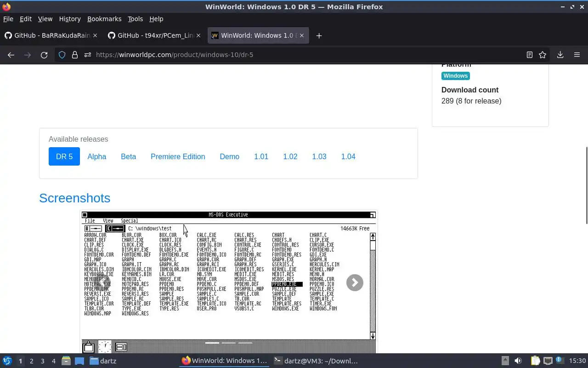The width and height of the screenshot is (588, 368).
Task: Open the Tools menu
Action: [x=135, y=19]
